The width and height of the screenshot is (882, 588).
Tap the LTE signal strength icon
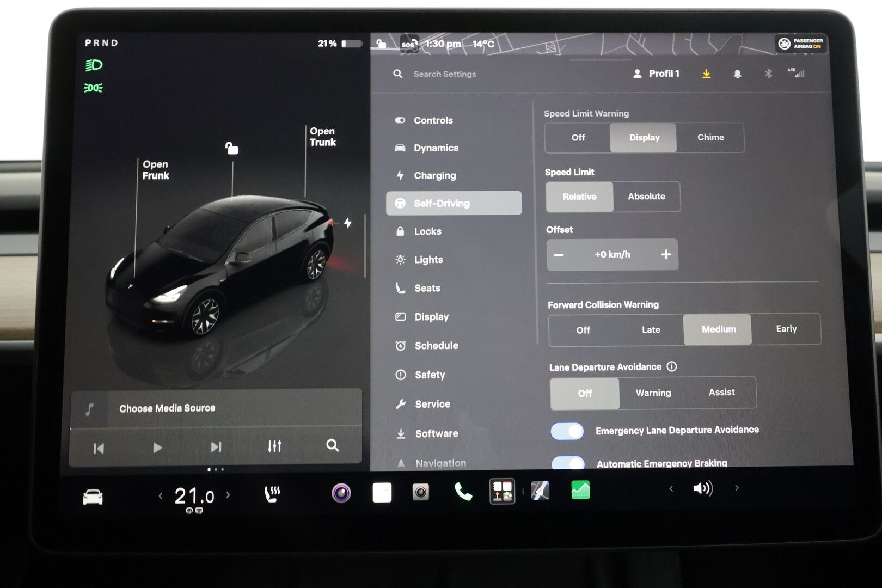point(796,72)
